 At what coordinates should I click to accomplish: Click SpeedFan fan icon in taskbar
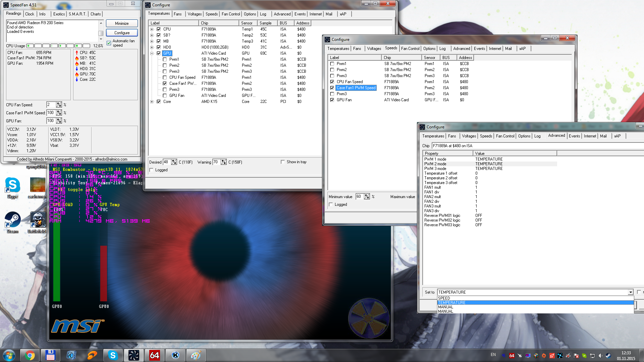click(x=133, y=355)
